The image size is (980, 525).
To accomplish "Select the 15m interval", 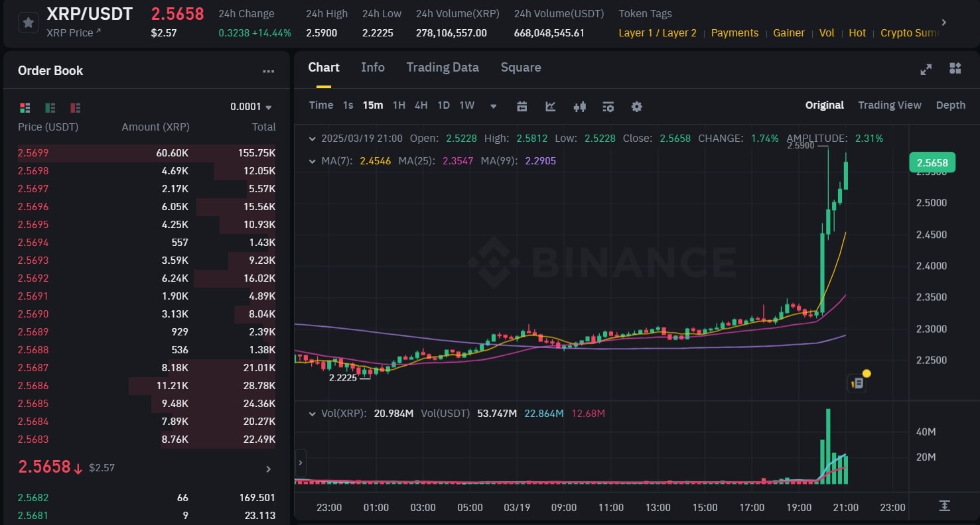I will [373, 105].
